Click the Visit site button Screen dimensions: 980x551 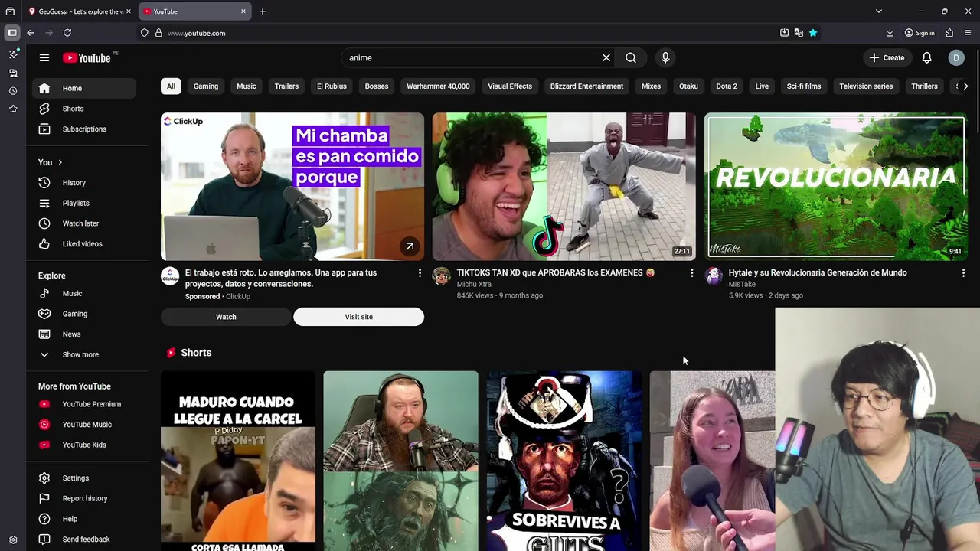358,317
